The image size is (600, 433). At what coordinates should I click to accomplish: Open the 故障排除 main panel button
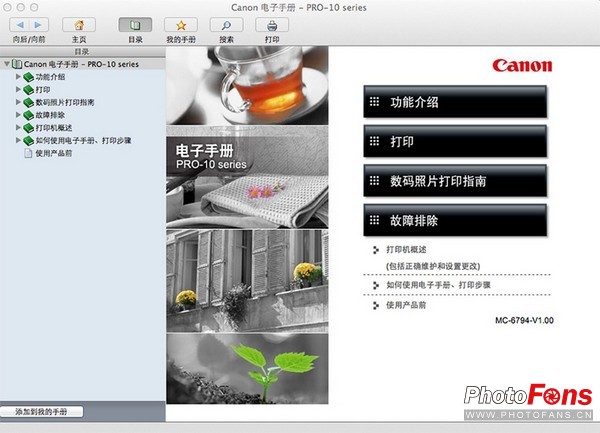point(455,220)
